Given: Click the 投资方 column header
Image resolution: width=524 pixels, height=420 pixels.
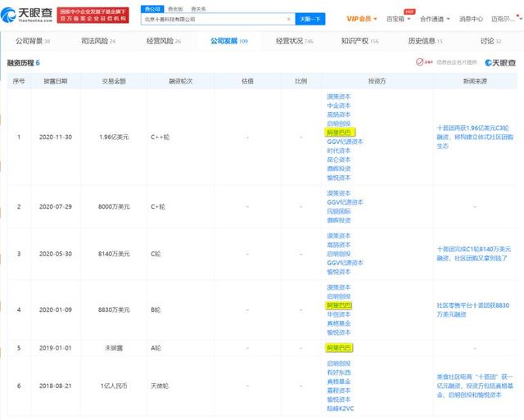Looking at the screenshot, I should click(x=377, y=81).
